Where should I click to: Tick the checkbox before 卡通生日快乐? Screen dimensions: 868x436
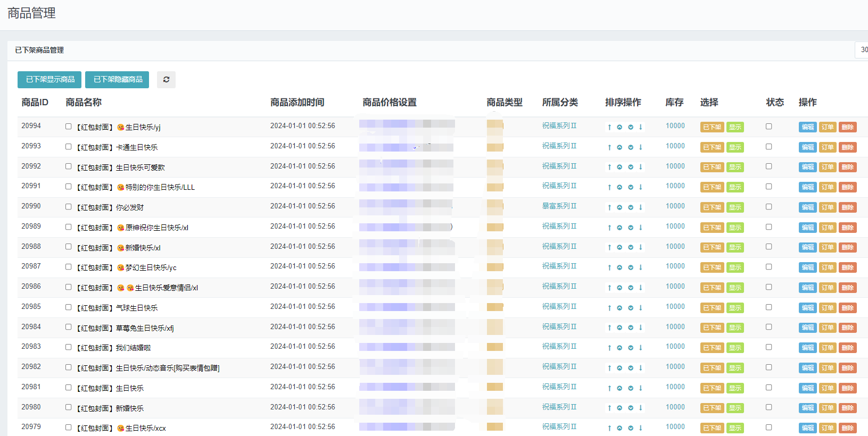(68, 147)
